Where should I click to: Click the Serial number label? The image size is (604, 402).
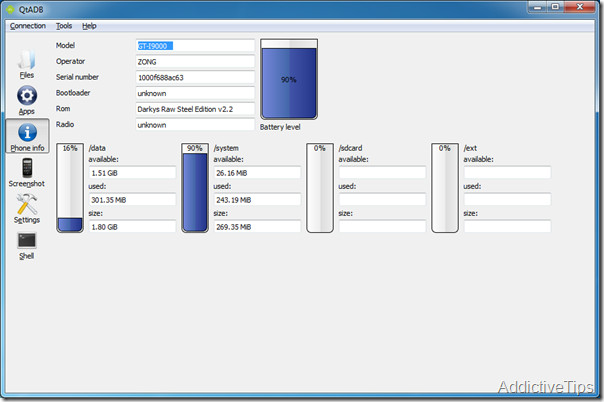pyautogui.click(x=77, y=77)
